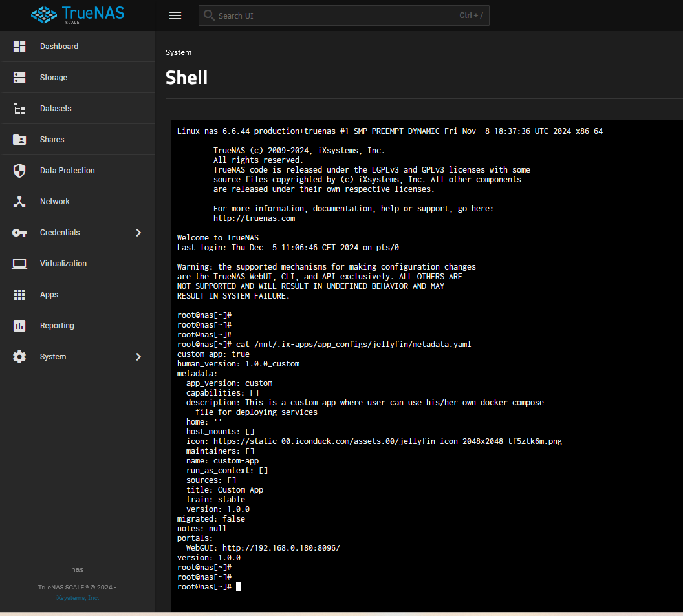Click 'Last login' line in terminal
The width and height of the screenshot is (683, 616).
pyautogui.click(x=288, y=248)
